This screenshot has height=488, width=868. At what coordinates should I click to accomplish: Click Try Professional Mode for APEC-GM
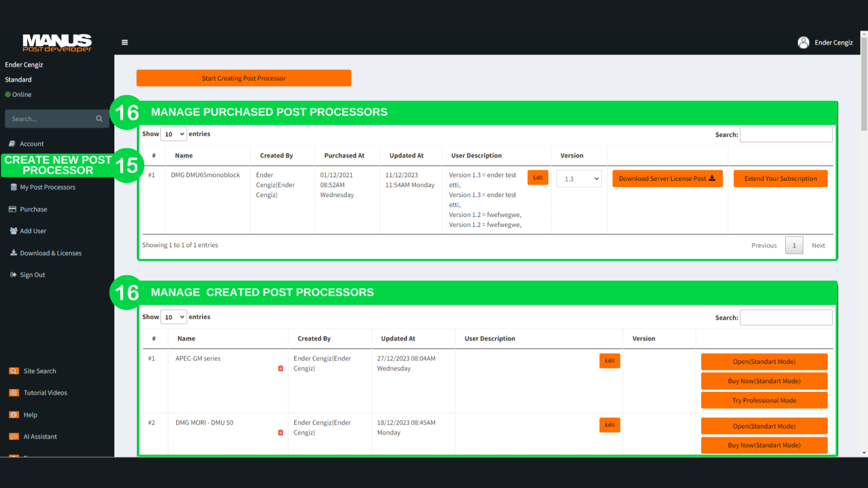[764, 401]
